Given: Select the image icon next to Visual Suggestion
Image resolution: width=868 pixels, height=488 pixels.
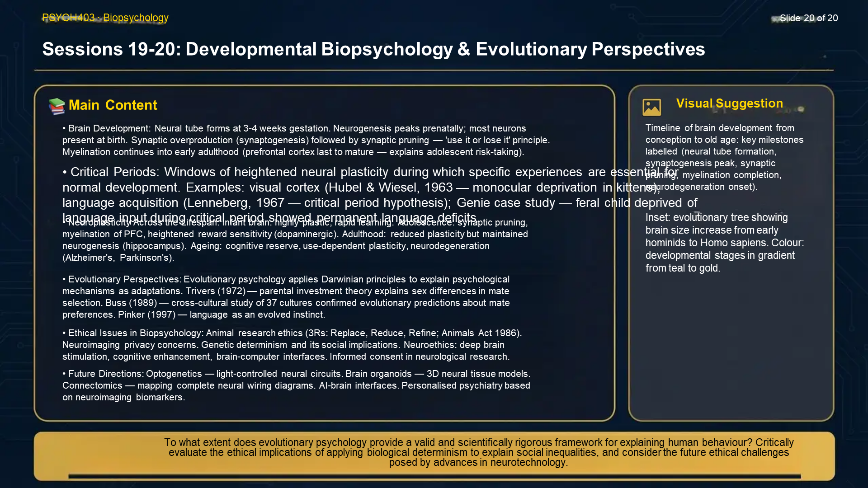Looking at the screenshot, I should tap(653, 107).
